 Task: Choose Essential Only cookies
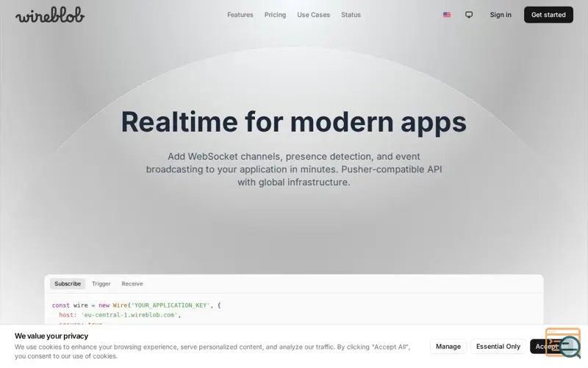click(x=498, y=346)
